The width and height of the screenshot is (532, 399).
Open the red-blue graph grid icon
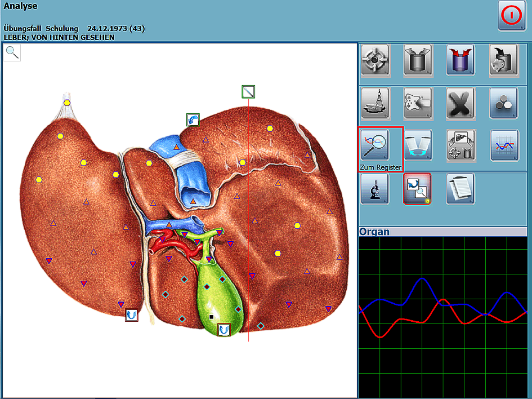[x=504, y=145]
